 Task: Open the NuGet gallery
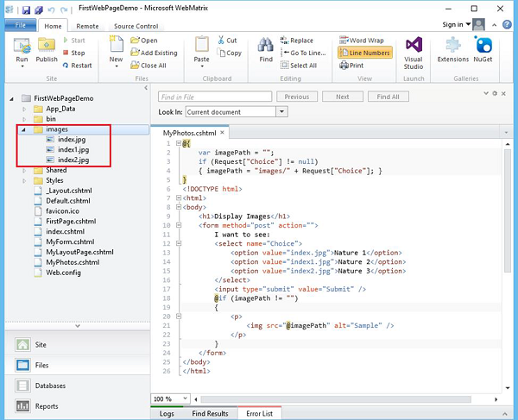click(483, 45)
